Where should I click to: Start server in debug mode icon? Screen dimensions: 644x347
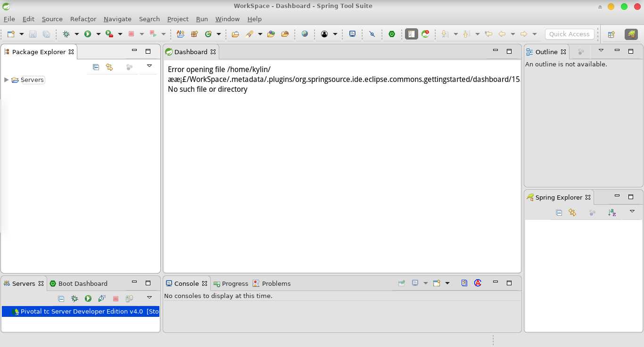[x=74, y=299]
